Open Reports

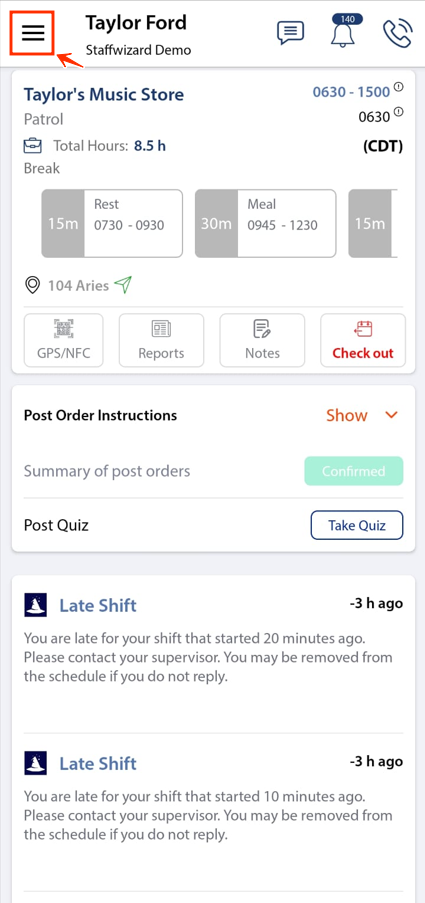(161, 340)
